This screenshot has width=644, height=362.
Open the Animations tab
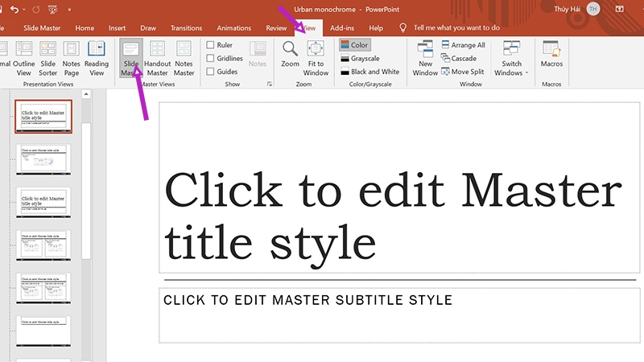[233, 28]
